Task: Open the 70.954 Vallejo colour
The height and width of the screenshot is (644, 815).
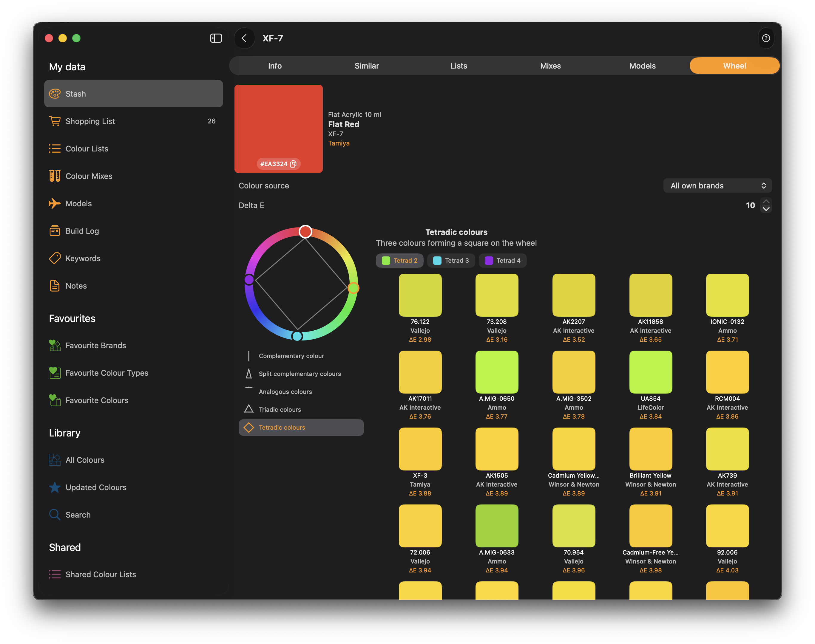Action: [x=574, y=526]
